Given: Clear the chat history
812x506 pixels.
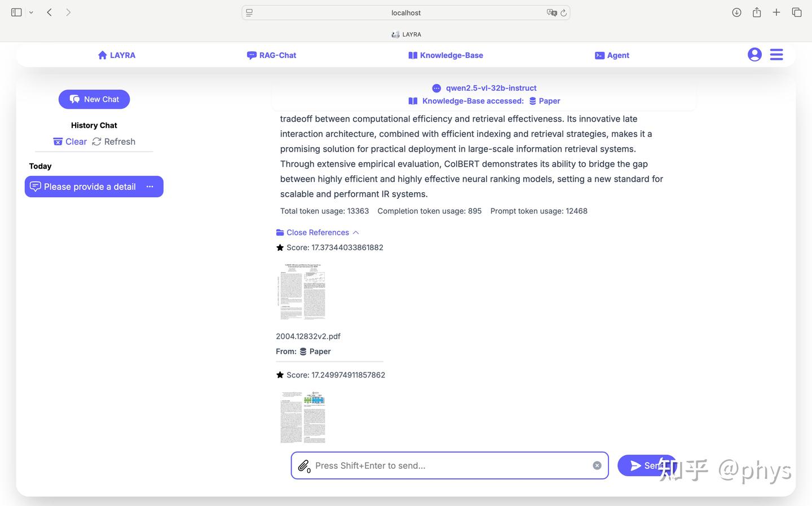Looking at the screenshot, I should point(70,141).
